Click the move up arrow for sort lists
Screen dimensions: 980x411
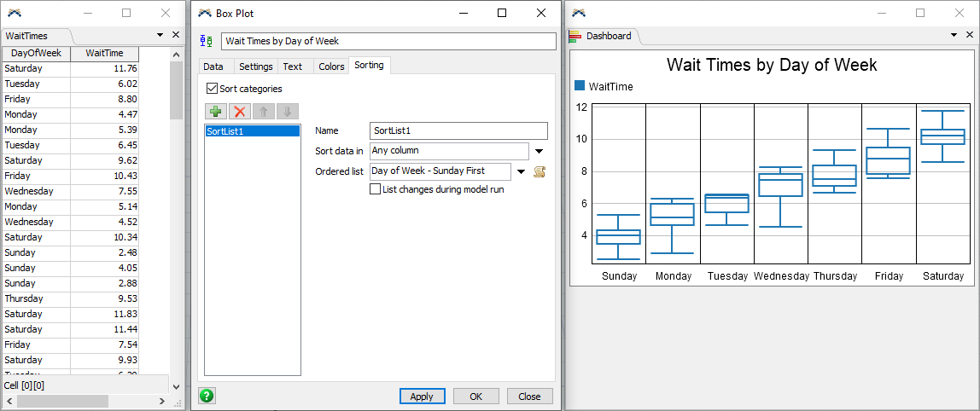264,112
